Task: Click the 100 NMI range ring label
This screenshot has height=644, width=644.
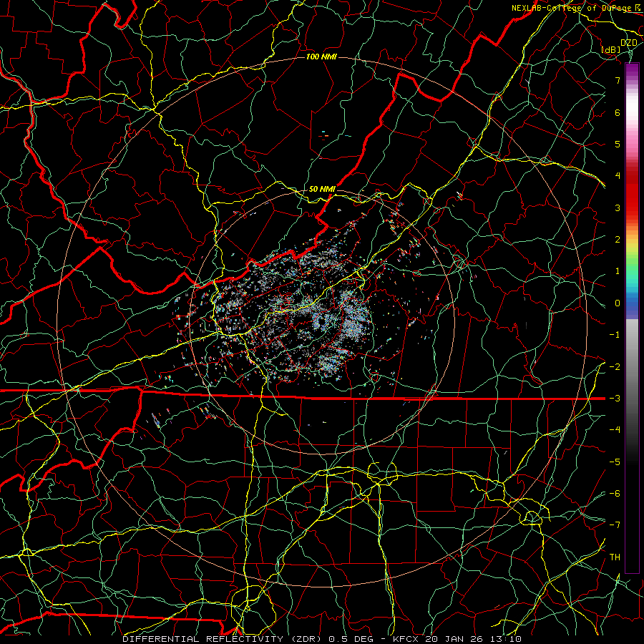Action: click(321, 57)
